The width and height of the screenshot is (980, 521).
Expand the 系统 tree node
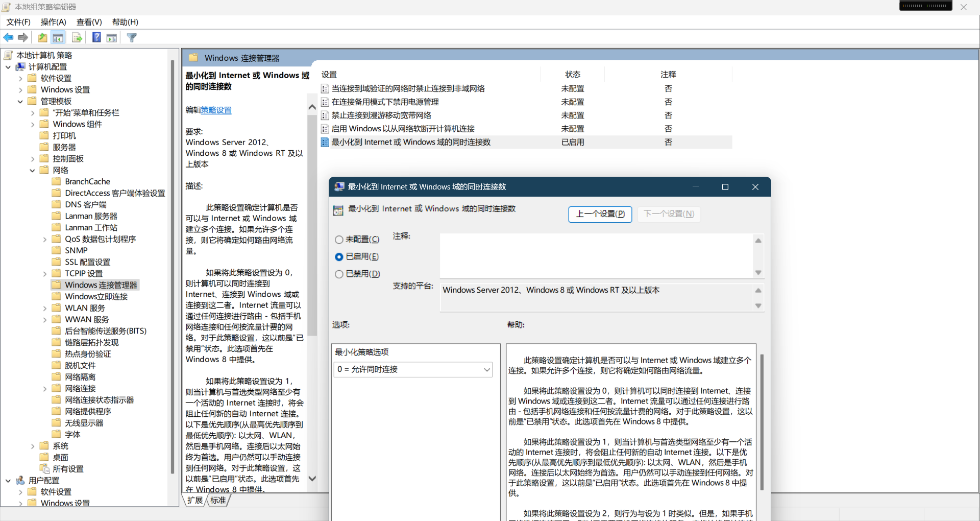click(x=33, y=446)
